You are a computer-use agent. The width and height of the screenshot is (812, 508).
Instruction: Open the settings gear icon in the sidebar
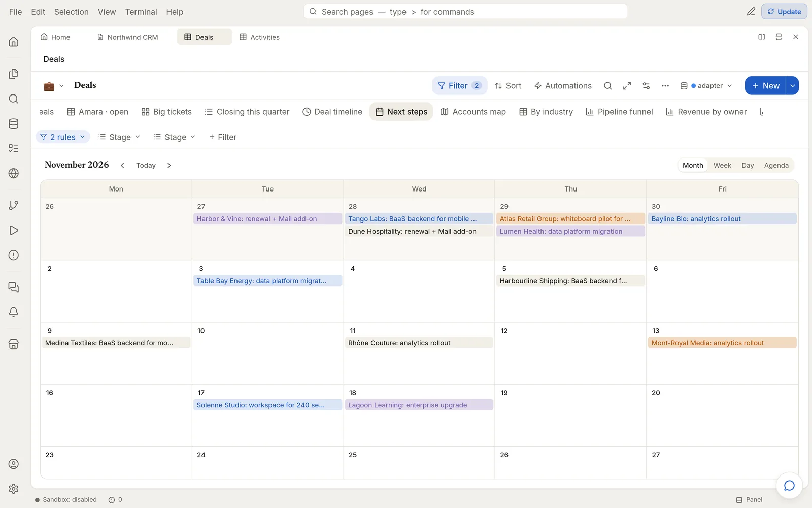point(14,489)
